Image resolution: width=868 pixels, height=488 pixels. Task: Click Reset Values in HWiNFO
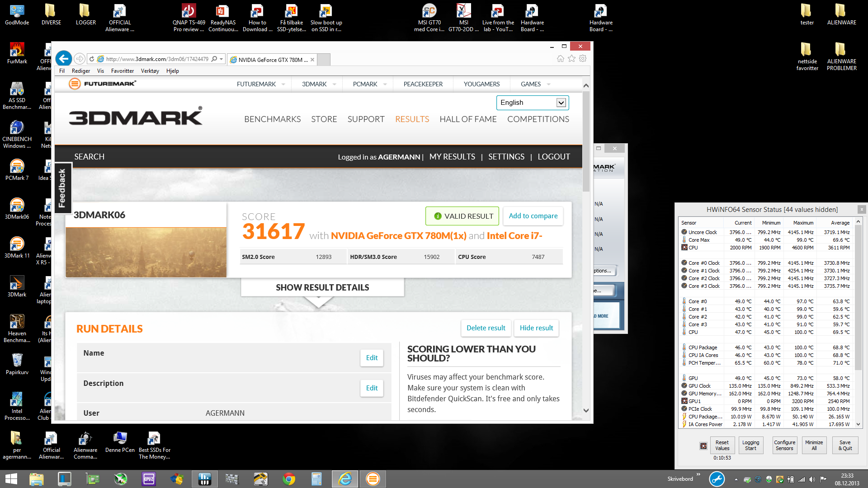pyautogui.click(x=722, y=446)
